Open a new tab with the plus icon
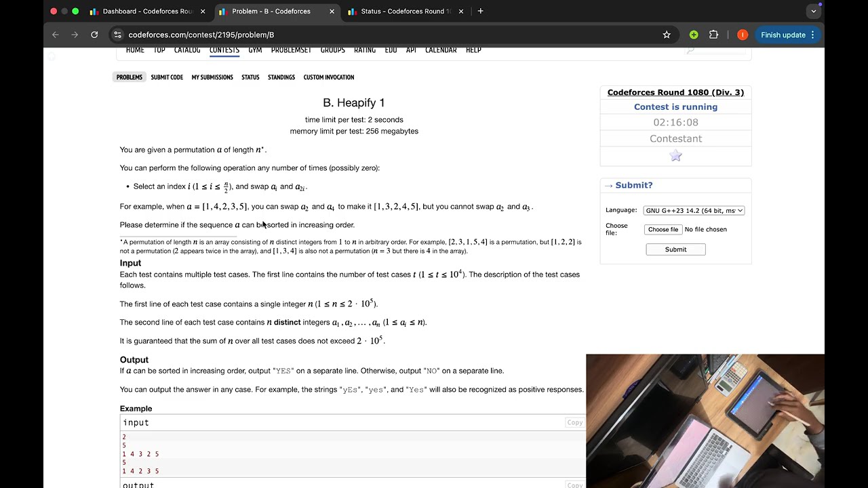 [x=480, y=11]
